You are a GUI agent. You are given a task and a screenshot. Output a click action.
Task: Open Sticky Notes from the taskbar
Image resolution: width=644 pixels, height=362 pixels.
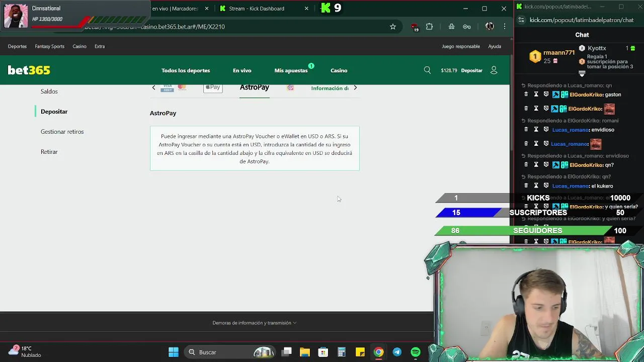click(x=360, y=352)
